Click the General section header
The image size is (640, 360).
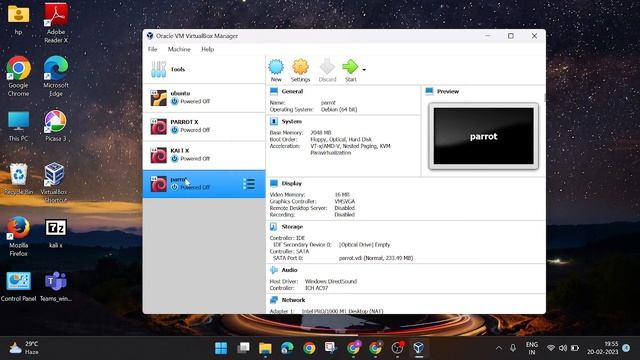292,91
